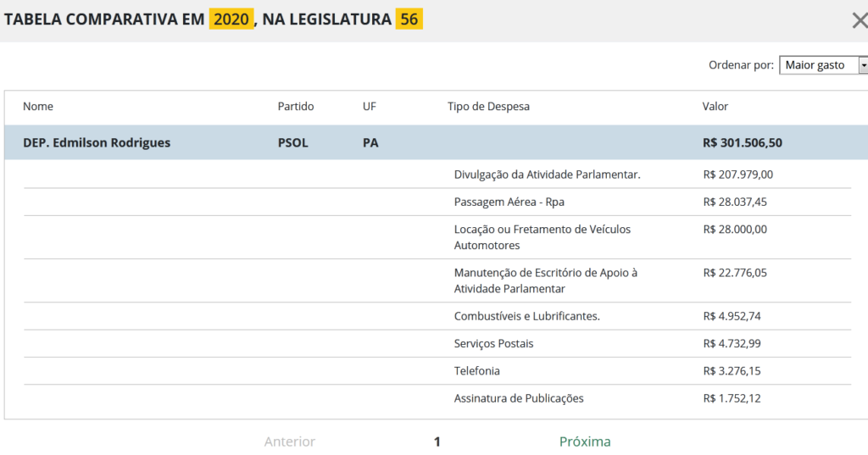The image size is (868, 455).
Task: Select page number 1 in pagination
Action: tap(437, 441)
